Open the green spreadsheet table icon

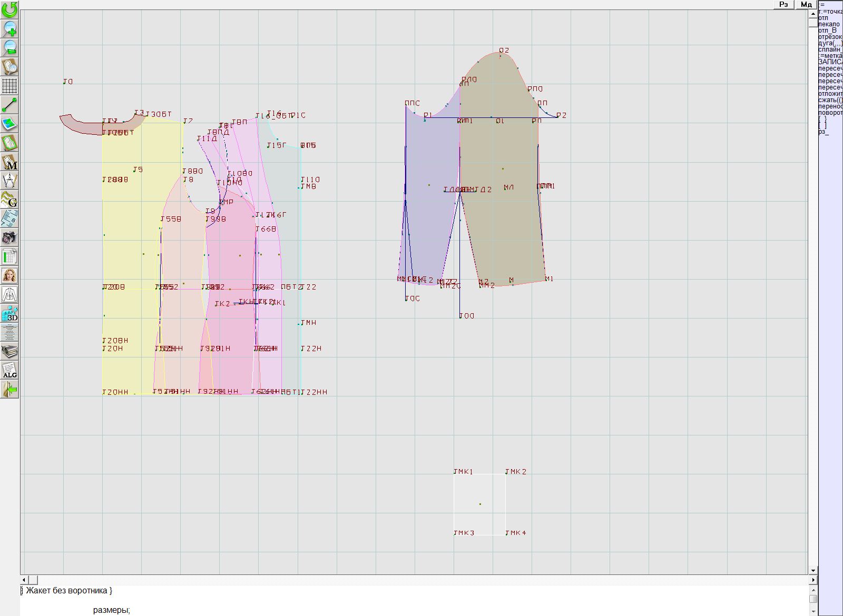(x=9, y=256)
